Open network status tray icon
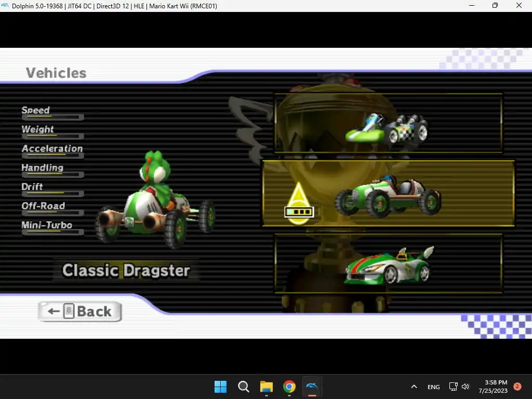 click(453, 387)
